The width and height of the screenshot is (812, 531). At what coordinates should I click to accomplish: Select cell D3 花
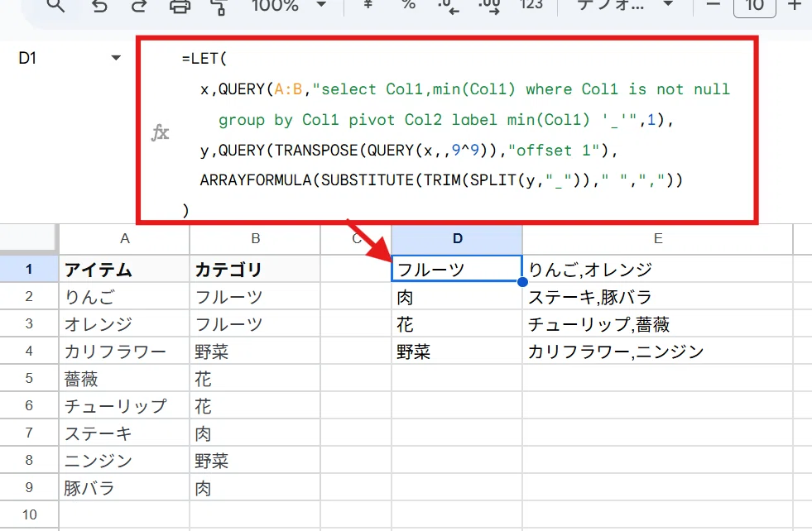pos(457,323)
